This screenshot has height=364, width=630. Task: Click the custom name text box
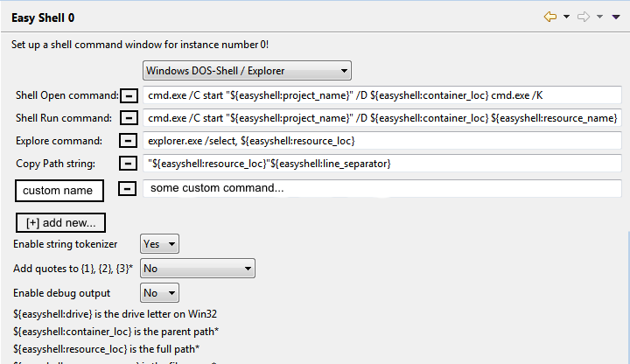[59, 191]
